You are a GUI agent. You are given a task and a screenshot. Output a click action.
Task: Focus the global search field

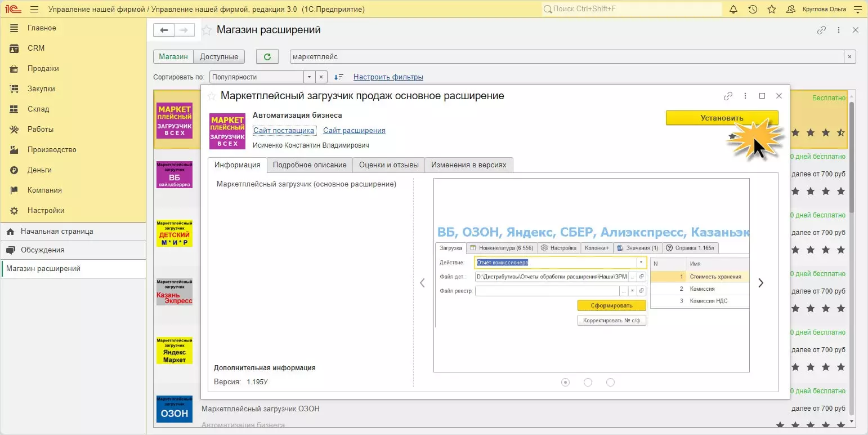(632, 9)
